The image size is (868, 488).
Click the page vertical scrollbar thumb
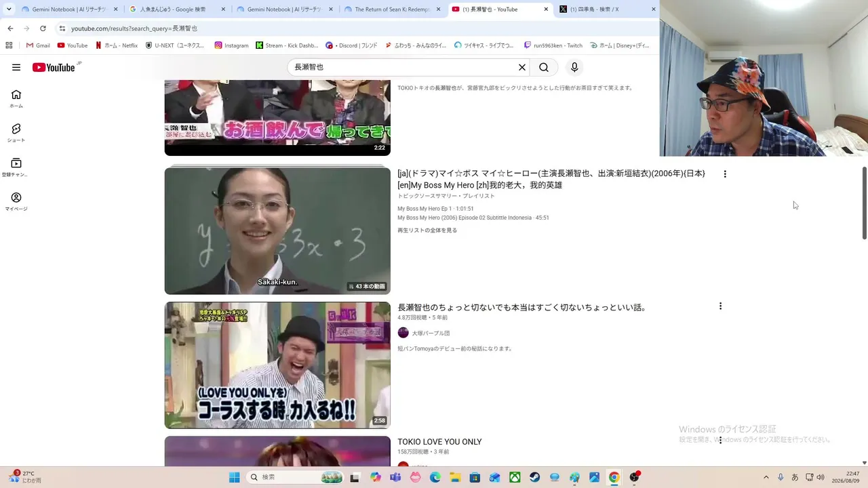[x=864, y=203]
